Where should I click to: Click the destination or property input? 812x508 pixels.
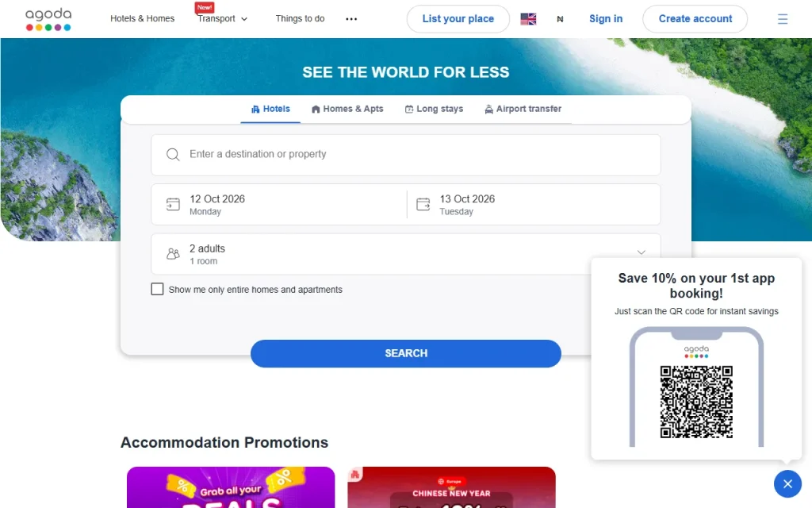click(x=405, y=155)
